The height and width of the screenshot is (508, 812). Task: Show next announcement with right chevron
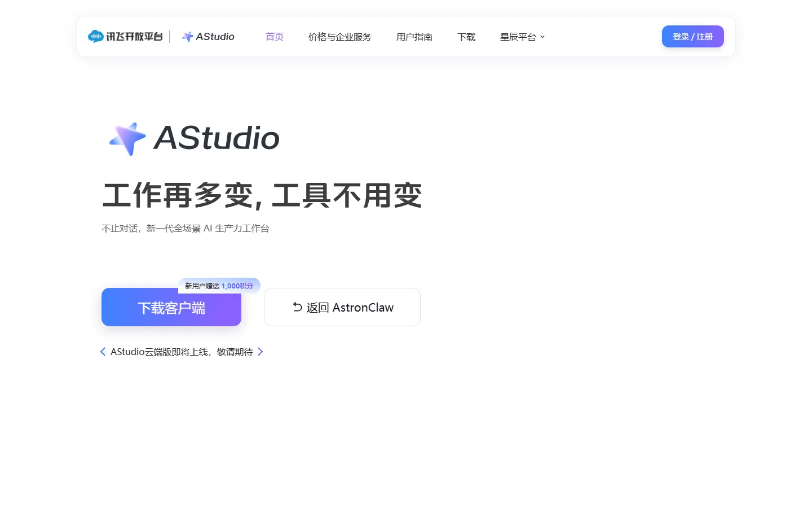(260, 352)
